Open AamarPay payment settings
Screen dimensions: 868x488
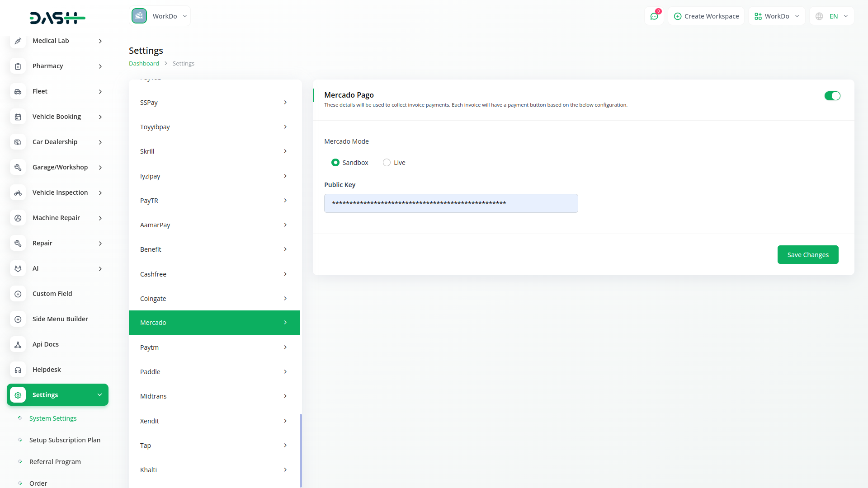(x=214, y=225)
